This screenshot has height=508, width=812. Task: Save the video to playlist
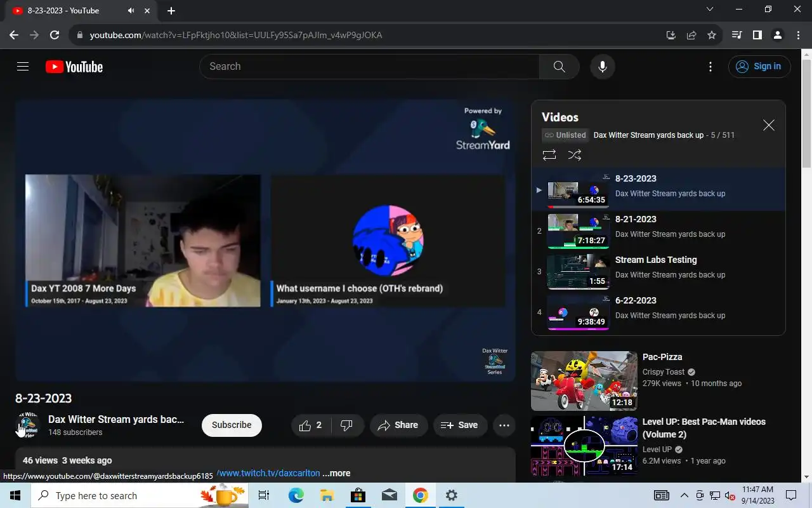click(460, 425)
